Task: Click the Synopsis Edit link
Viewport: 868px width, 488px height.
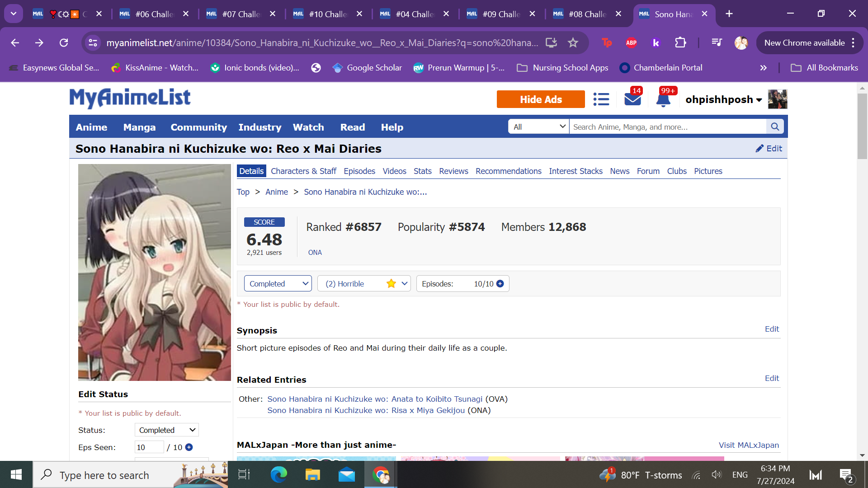Action: click(772, 329)
